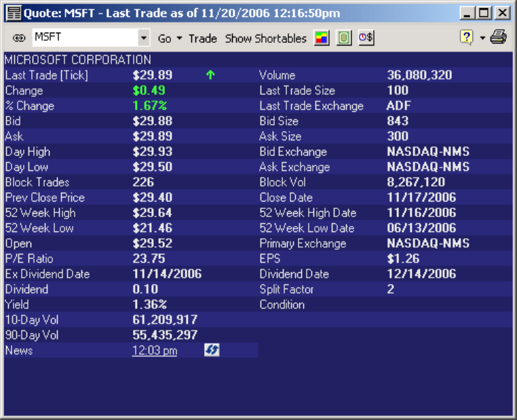
Task: Click the Go button
Action: coord(164,39)
